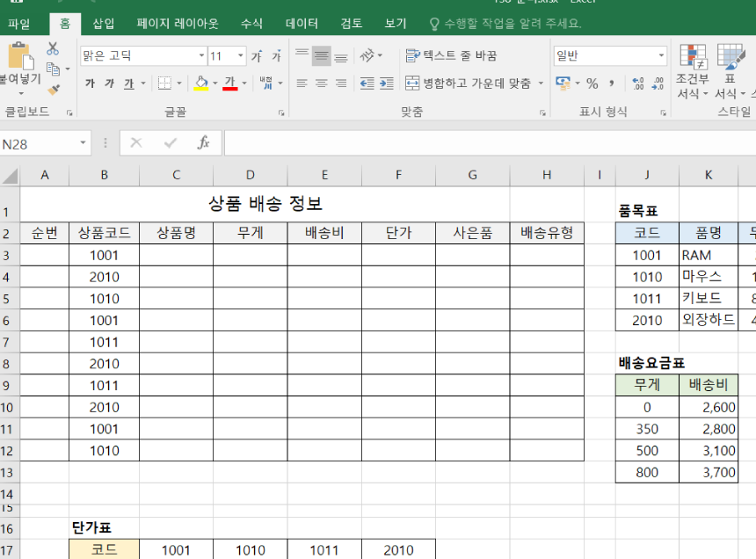
Task: Open font color dropdown arrow
Action: [x=244, y=83]
